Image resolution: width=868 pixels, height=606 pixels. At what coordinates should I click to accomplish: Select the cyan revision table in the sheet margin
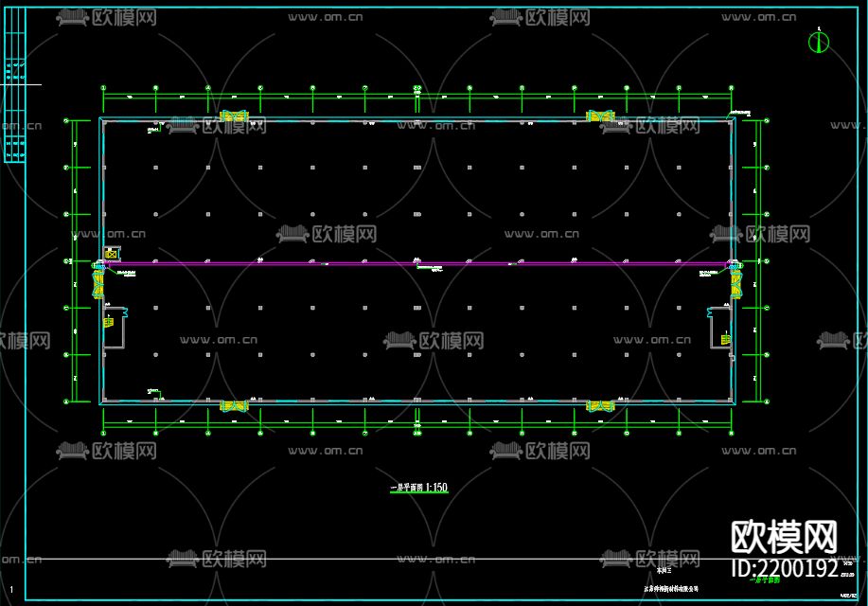click(x=15, y=85)
